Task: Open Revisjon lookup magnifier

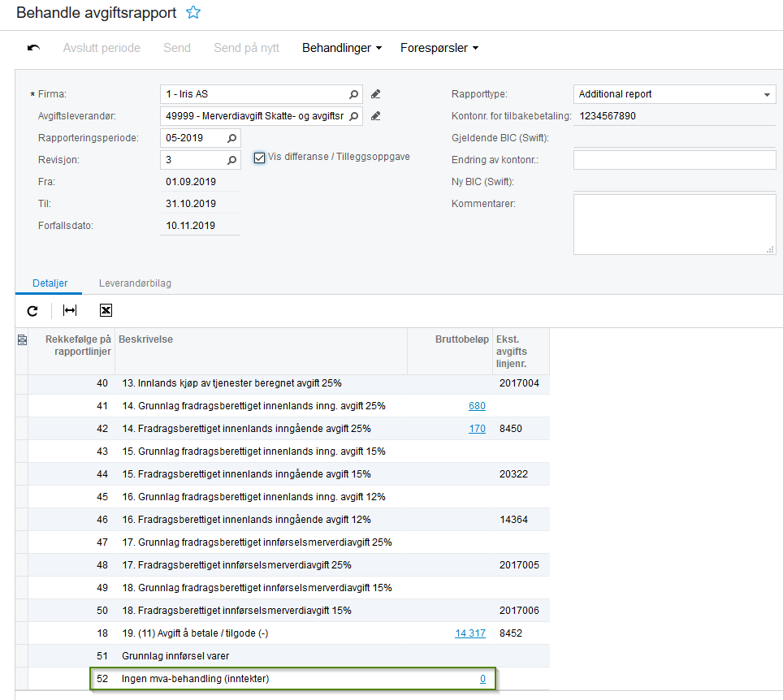Action: pyautogui.click(x=231, y=160)
